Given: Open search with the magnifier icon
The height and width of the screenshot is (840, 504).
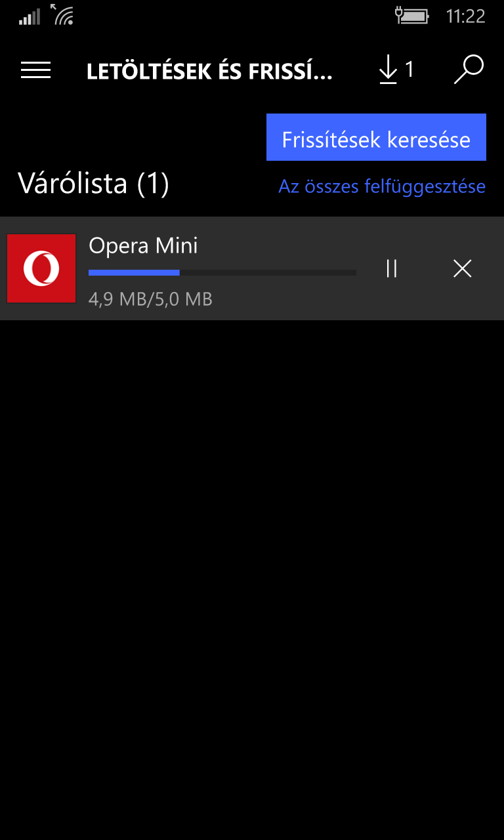Looking at the screenshot, I should [x=469, y=70].
